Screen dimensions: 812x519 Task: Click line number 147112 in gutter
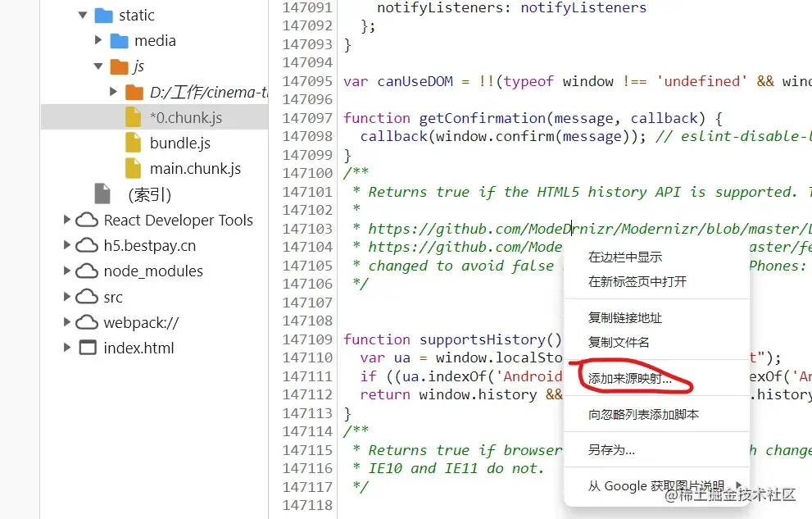[x=307, y=394]
